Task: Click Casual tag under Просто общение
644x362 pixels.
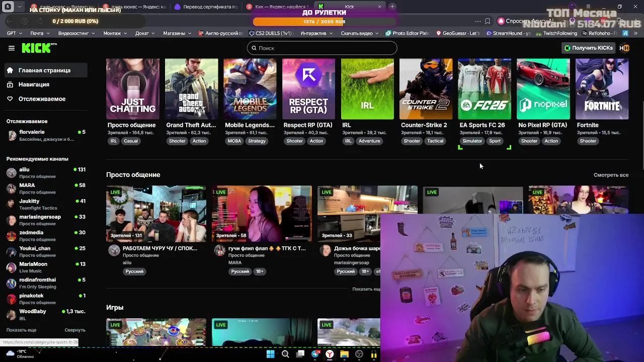Action: coord(131,141)
